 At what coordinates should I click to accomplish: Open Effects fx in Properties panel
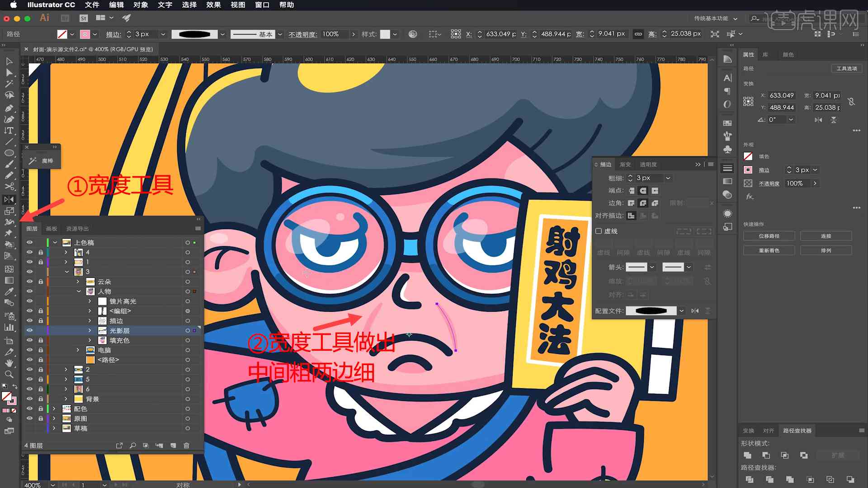point(749,197)
